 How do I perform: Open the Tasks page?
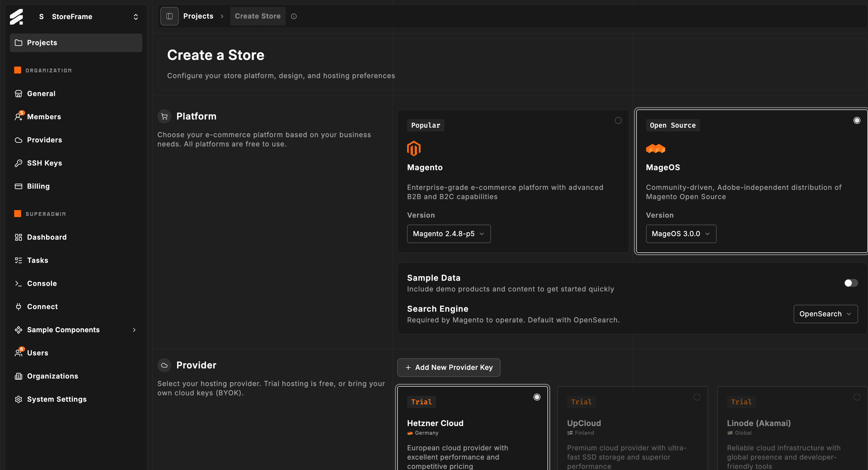(76, 260)
